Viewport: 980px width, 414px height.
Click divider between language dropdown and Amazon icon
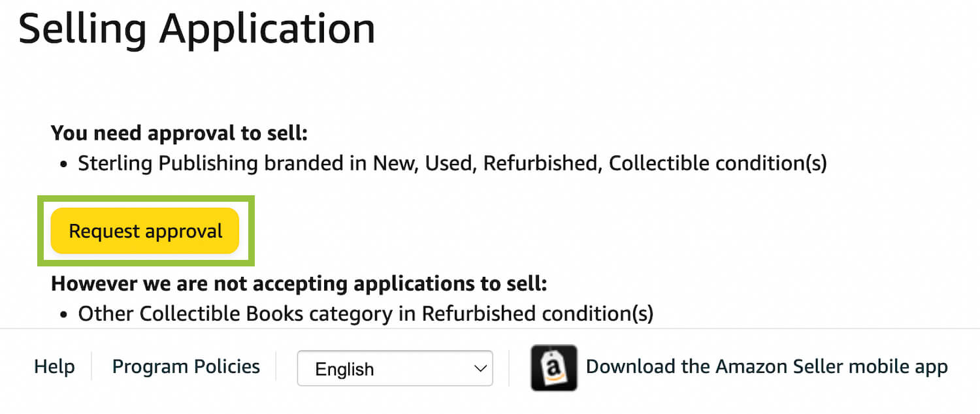coord(509,367)
